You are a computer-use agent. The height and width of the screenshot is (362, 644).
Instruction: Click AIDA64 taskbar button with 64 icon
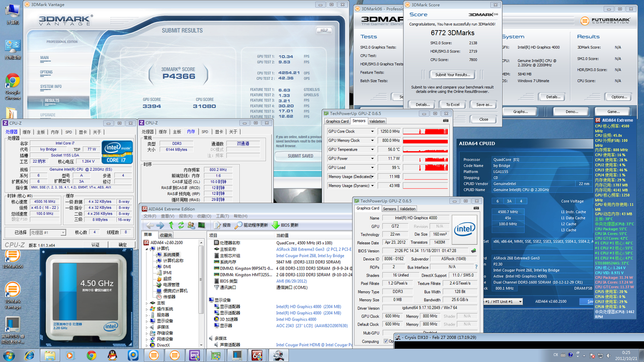[x=257, y=355]
